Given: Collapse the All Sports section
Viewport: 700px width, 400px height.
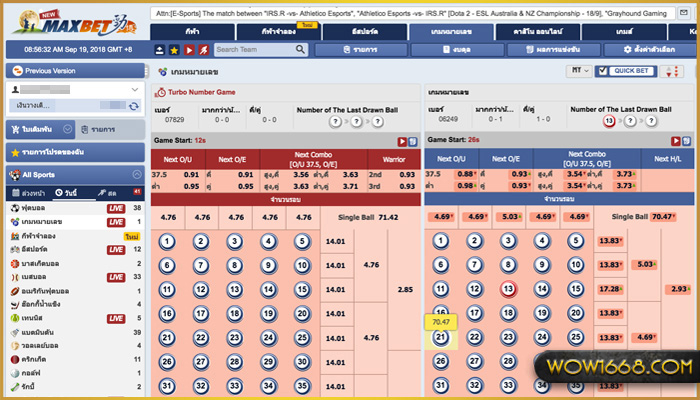Looking at the screenshot, I should 136,174.
